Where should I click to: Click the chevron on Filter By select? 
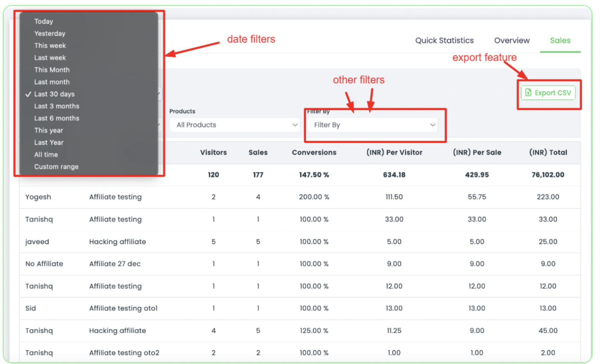pyautogui.click(x=433, y=125)
